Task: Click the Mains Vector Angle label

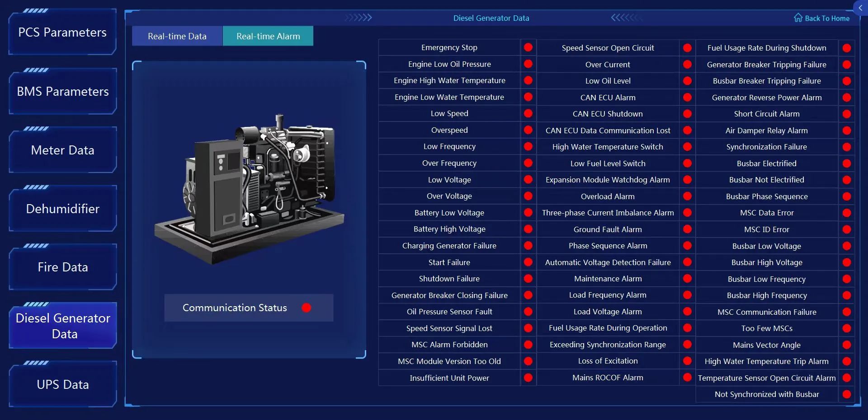Action: tap(767, 345)
